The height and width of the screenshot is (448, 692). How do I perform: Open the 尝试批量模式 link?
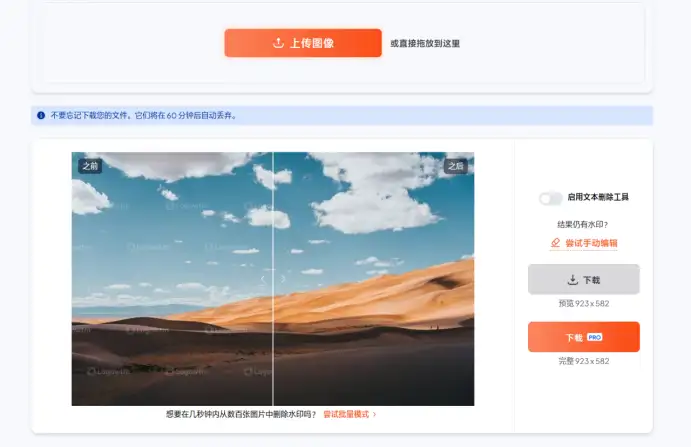tap(350, 414)
